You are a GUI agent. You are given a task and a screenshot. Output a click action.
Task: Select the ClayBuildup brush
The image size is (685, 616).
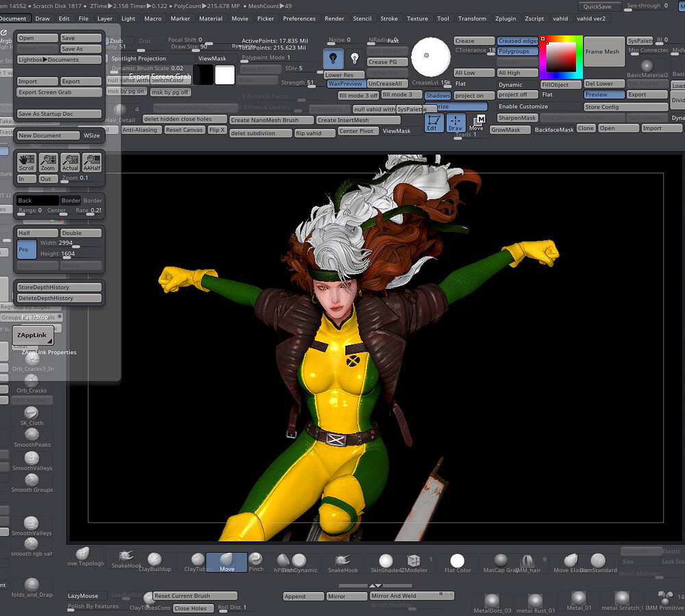coord(155,562)
